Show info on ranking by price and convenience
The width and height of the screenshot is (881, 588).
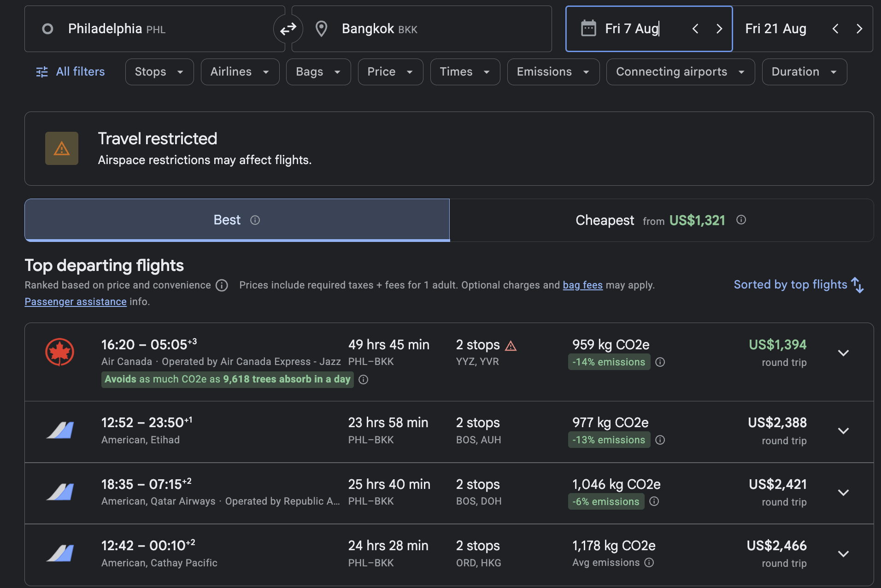point(222,285)
